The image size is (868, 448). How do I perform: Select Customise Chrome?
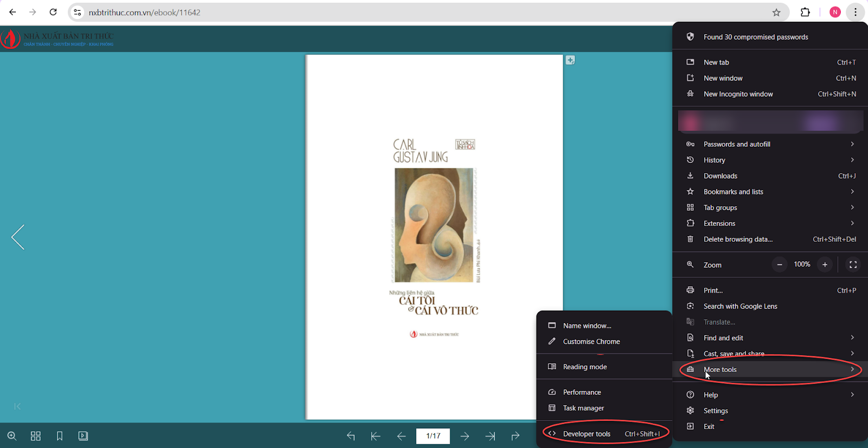604,342
